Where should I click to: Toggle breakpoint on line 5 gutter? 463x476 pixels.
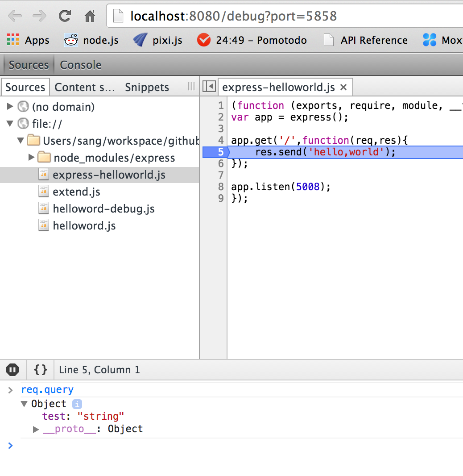[x=220, y=152]
